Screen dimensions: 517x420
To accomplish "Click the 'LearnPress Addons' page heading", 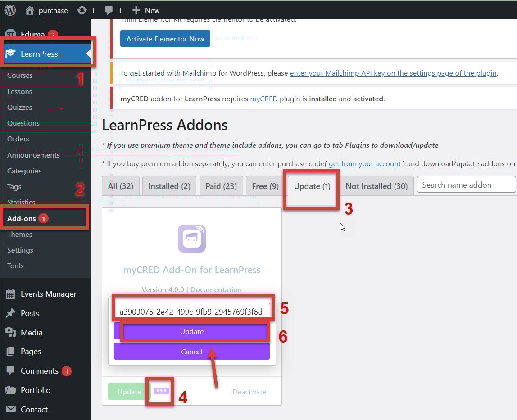I will coord(165,125).
